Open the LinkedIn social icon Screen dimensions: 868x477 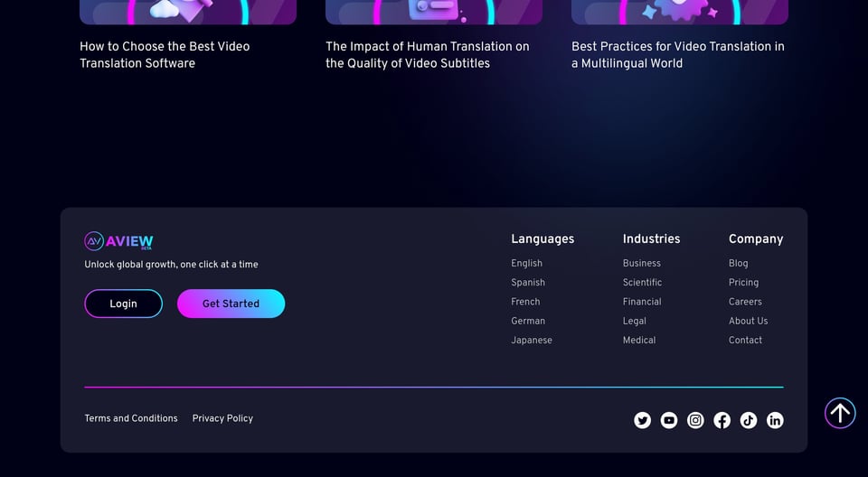point(775,421)
